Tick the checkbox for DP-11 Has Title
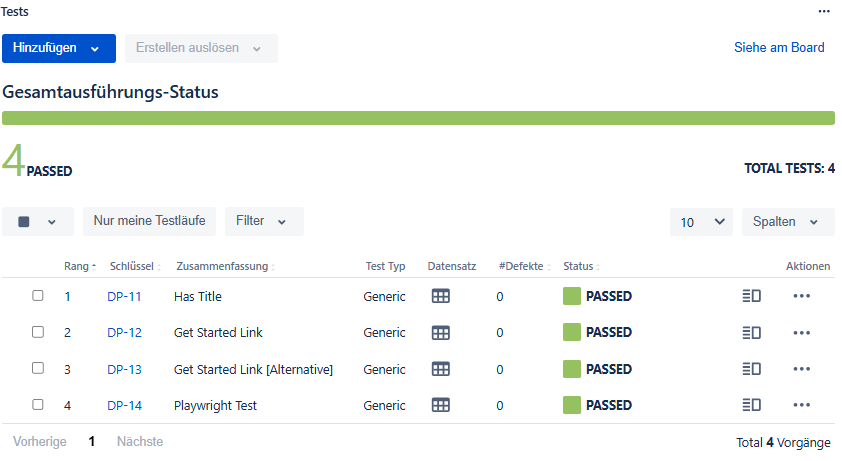 pos(38,296)
